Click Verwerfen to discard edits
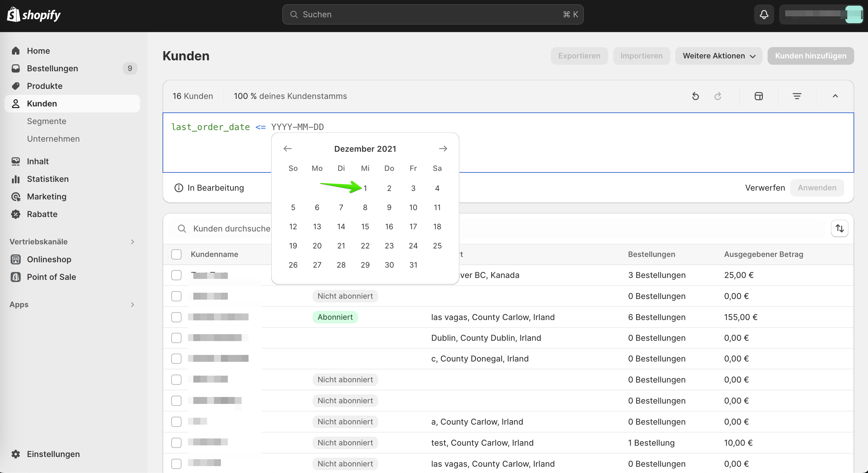868x473 pixels. 764,188
